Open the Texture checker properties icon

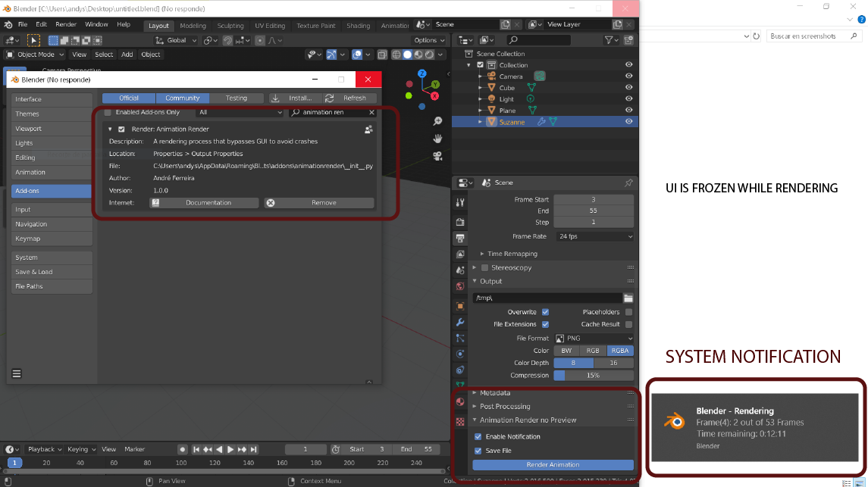(x=460, y=422)
